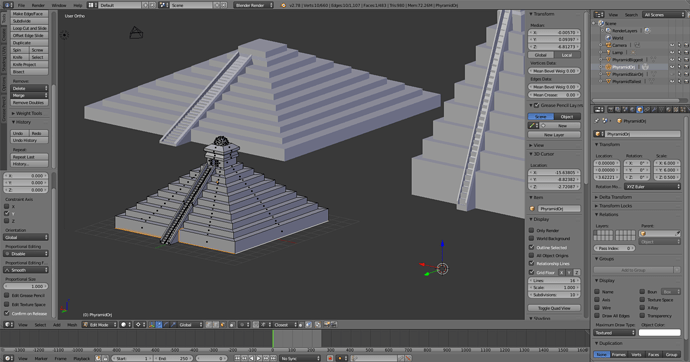Viewport: 690px width, 362px height.
Task: Toggle visibility eye of Lamp in outliner
Action: point(672,52)
